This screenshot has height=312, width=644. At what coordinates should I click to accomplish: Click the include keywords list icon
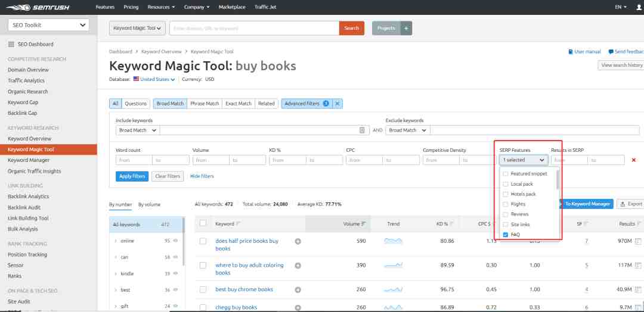tap(362, 130)
